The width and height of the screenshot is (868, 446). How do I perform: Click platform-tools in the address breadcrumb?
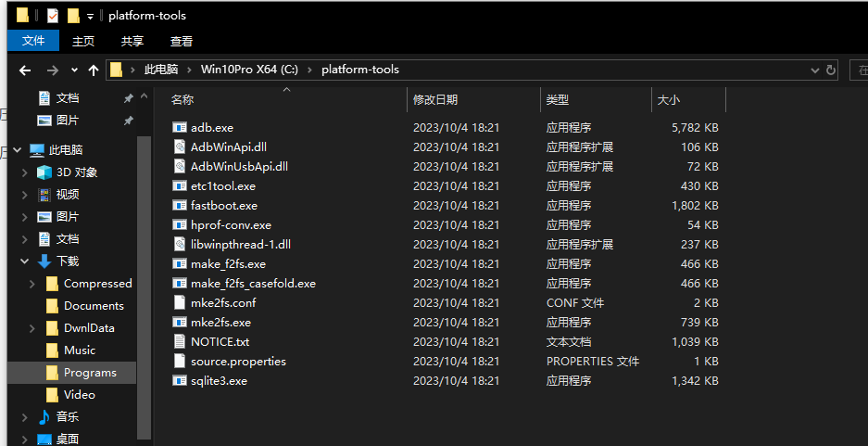tap(360, 70)
